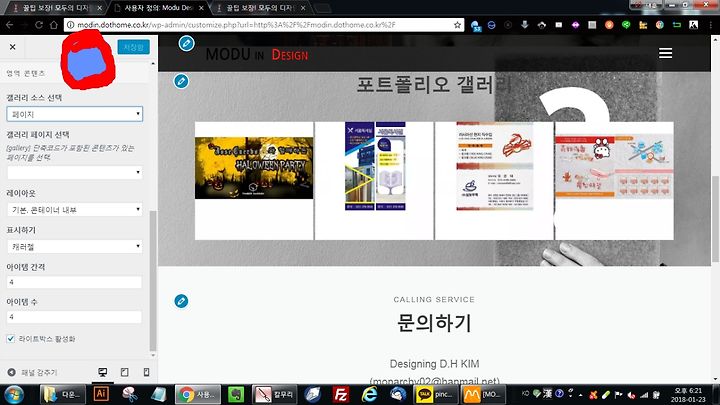
Task: Click 패널 감추기 to hide the panel
Action: coord(33,372)
